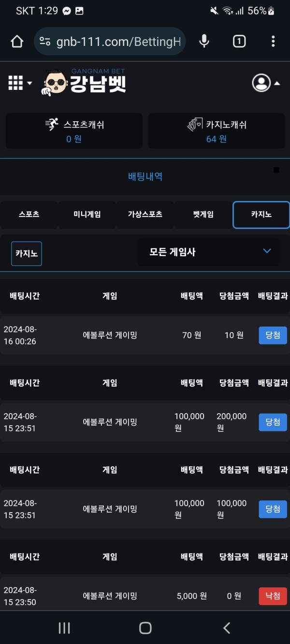290x644 pixels.
Task: Tap the browser URL address bar
Action: click(110, 42)
